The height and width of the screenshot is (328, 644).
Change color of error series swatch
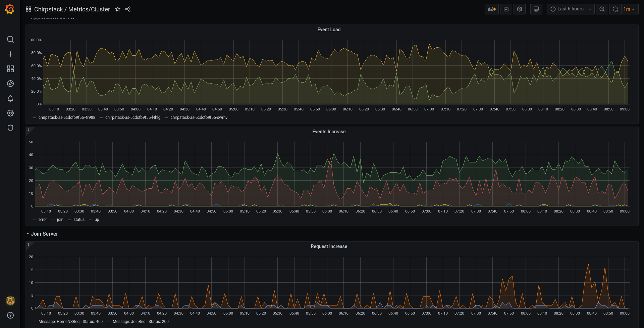pos(35,220)
